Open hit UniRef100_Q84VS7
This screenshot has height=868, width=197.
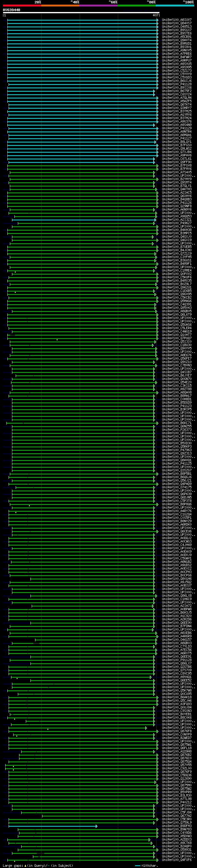[x=176, y=23]
